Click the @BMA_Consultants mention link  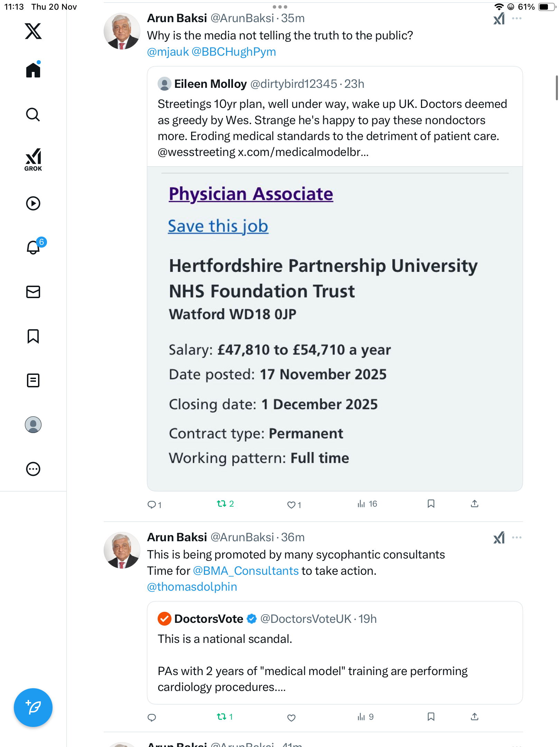245,571
